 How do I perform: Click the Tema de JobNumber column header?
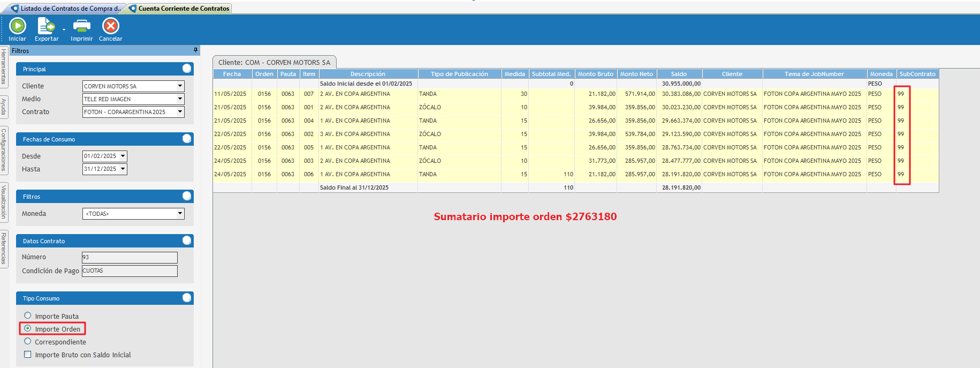pos(815,74)
